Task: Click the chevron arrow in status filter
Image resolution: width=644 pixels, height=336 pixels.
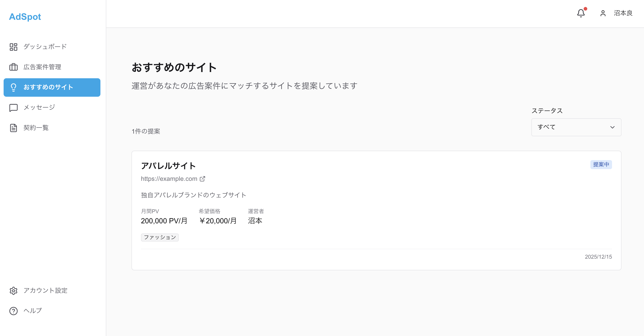Action: point(612,127)
